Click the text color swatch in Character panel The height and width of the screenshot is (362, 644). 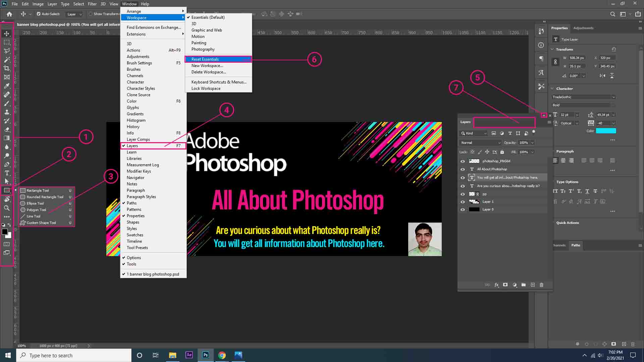pos(606,131)
